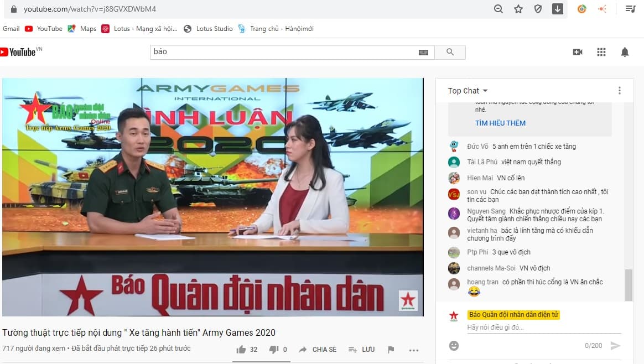Open the YouTube apps grid
The height and width of the screenshot is (364, 644).
(601, 52)
